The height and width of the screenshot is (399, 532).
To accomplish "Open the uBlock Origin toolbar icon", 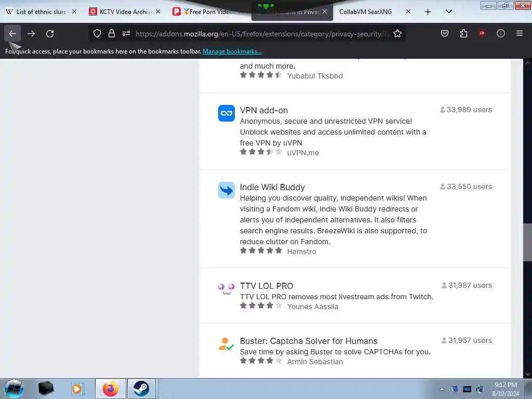I will click(x=482, y=33).
